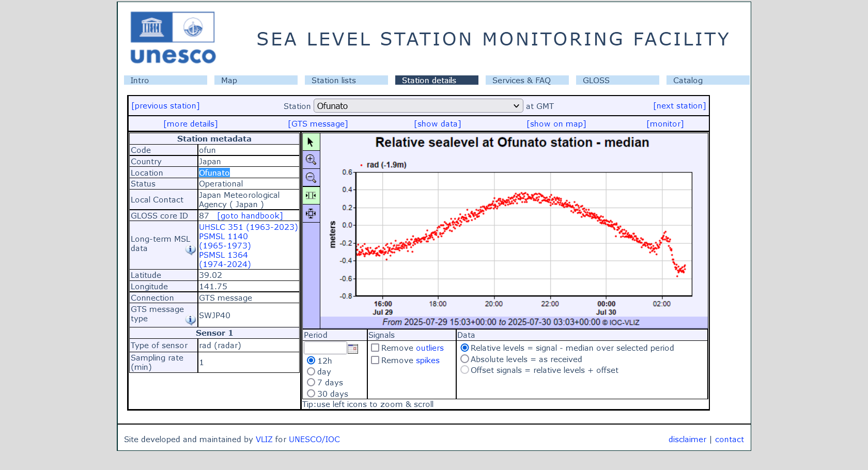Select the Station details tab
The width and height of the screenshot is (868, 470).
437,80
